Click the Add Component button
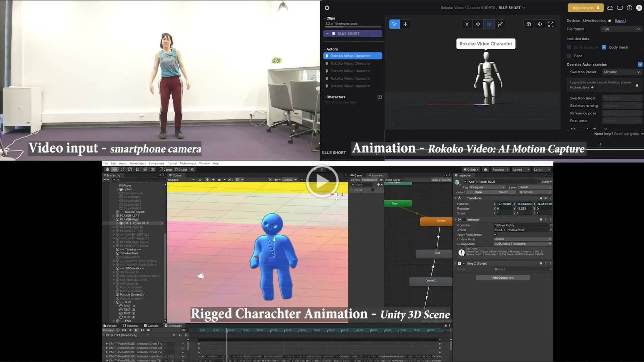644x362 pixels. point(503,278)
